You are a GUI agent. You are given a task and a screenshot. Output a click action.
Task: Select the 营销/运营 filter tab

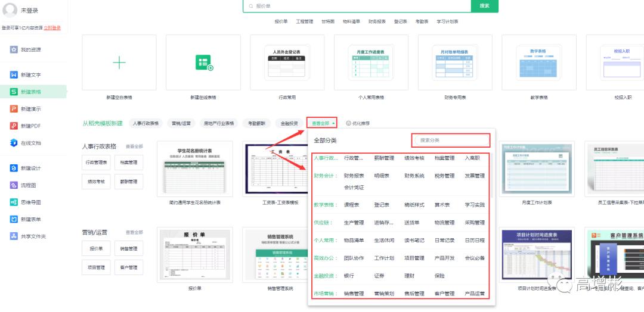tap(181, 123)
